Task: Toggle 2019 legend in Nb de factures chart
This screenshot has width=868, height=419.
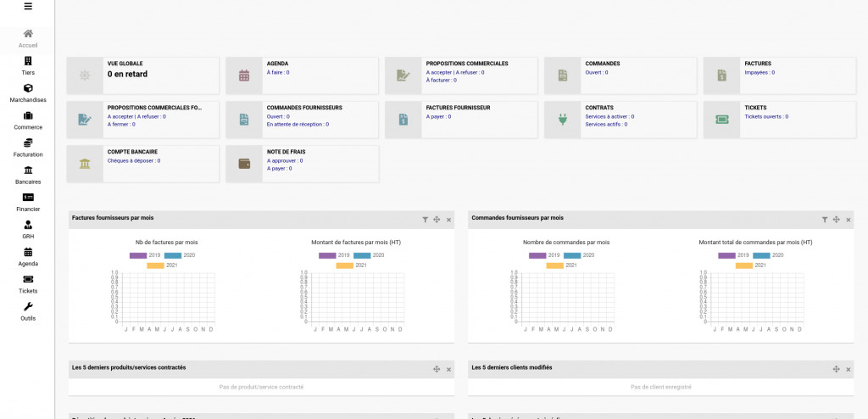Action: click(x=138, y=255)
